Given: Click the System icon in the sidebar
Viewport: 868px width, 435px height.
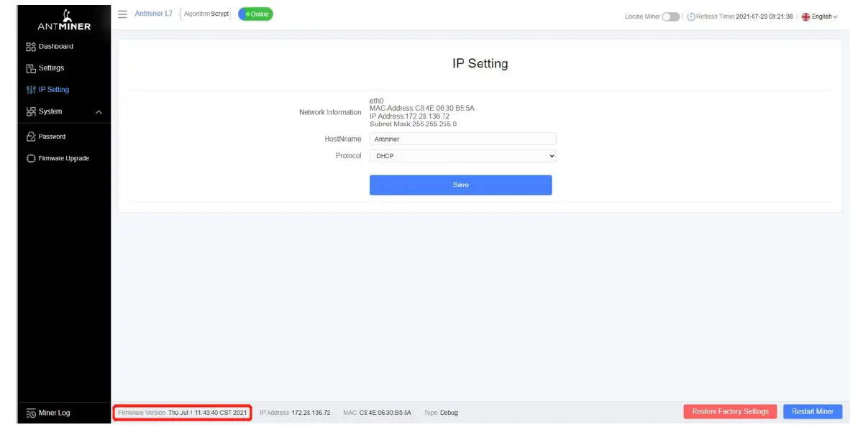Looking at the screenshot, I should pyautogui.click(x=30, y=111).
